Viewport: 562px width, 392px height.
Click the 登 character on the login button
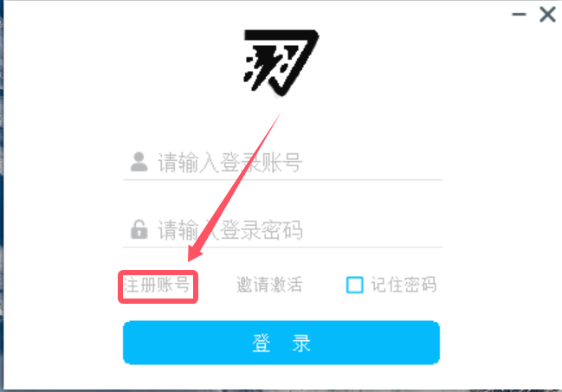(x=262, y=343)
